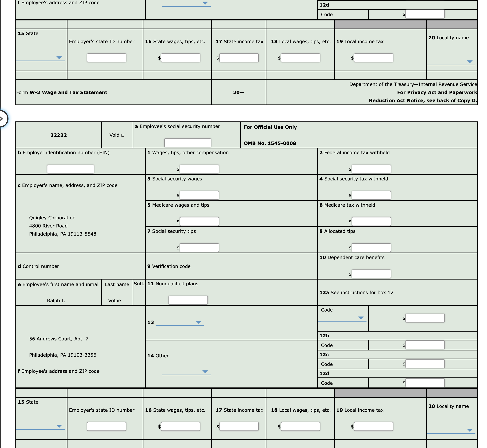Screen dimensions: 487x448
Task: Click the employee's social security number field
Action: pyautogui.click(x=188, y=143)
